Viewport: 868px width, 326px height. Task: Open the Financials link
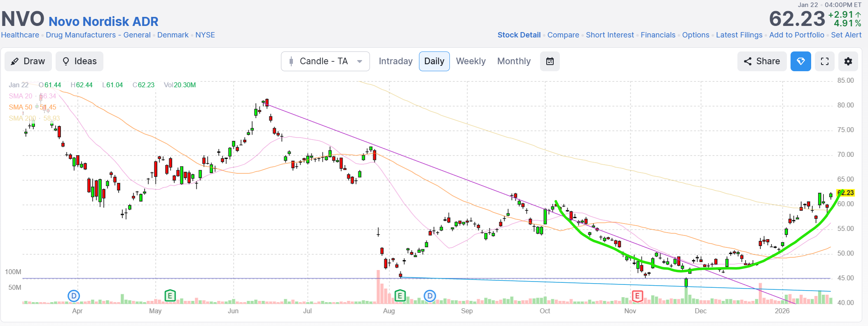pos(658,35)
